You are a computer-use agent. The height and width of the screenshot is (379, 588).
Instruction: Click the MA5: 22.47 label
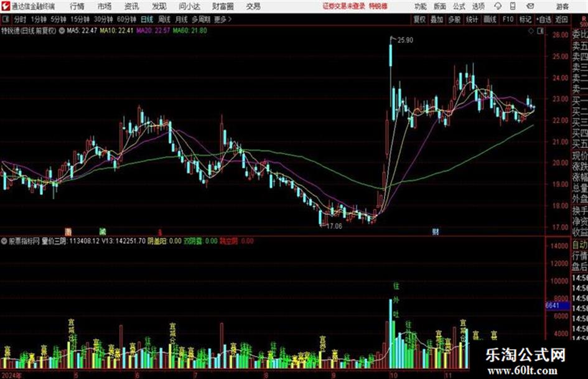click(x=82, y=30)
